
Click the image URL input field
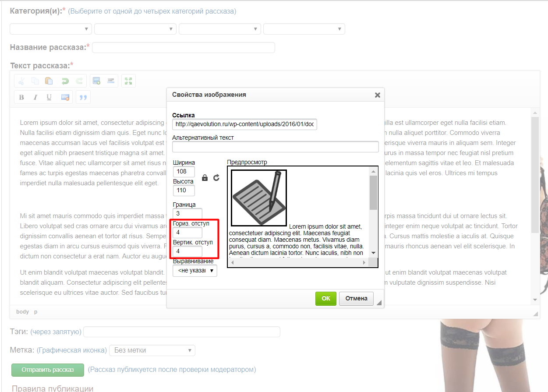(x=244, y=124)
